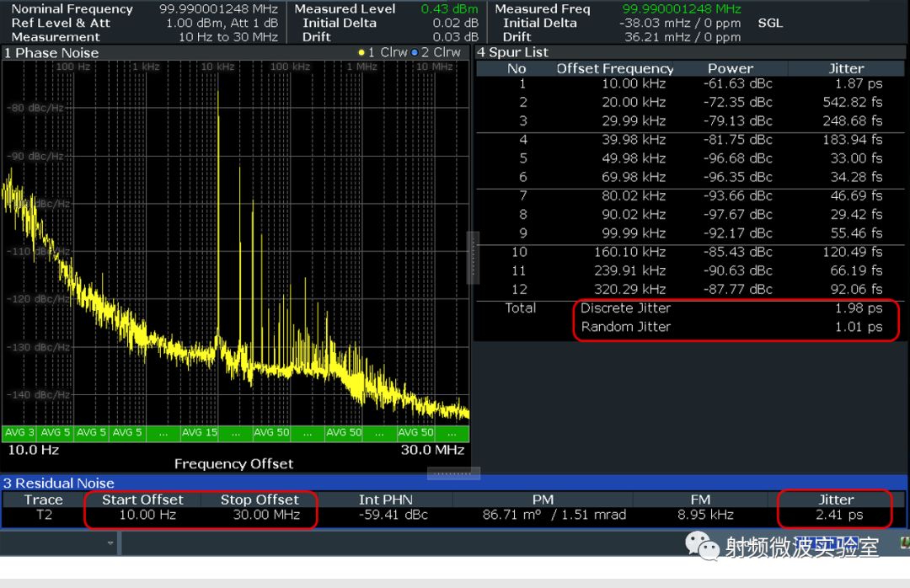Click the horizontal splitter handle above Residual Noise
Viewport: 910px width, 588px height.
pyautogui.click(x=453, y=473)
